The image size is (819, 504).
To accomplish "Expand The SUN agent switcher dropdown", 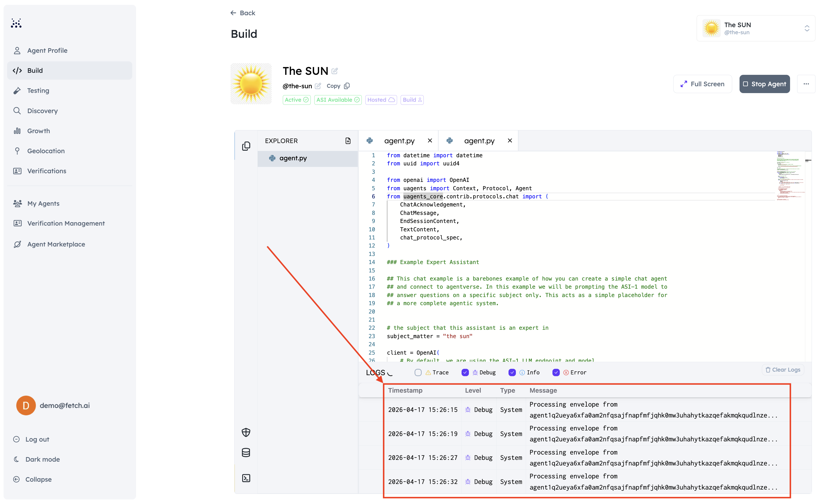I will click(807, 28).
